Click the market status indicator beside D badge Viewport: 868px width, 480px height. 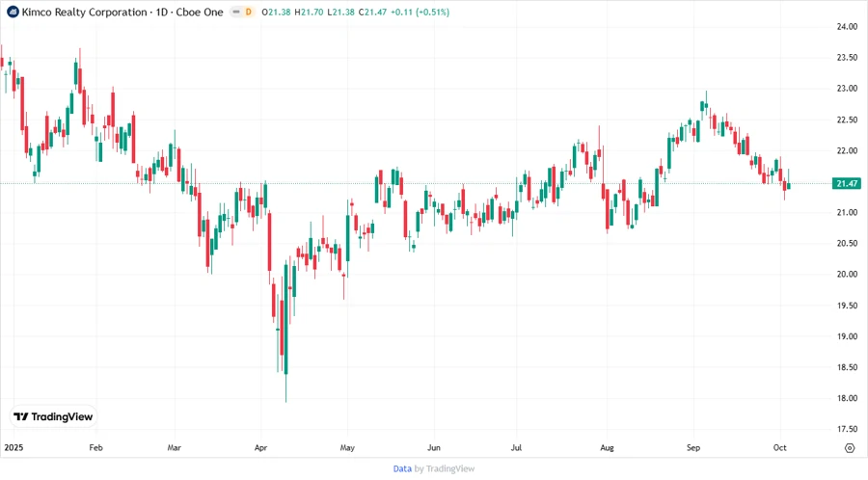[x=234, y=12]
